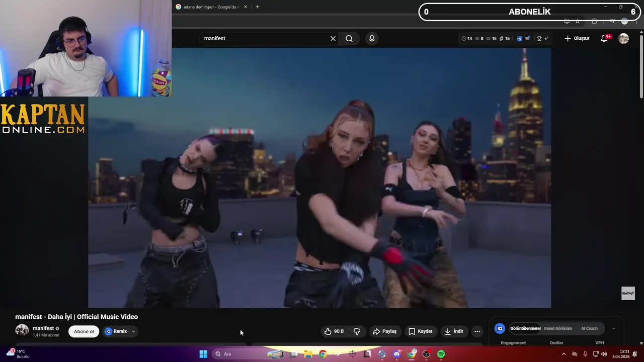
Task: Click the eye stat showing 8
Action: pyautogui.click(x=479, y=39)
